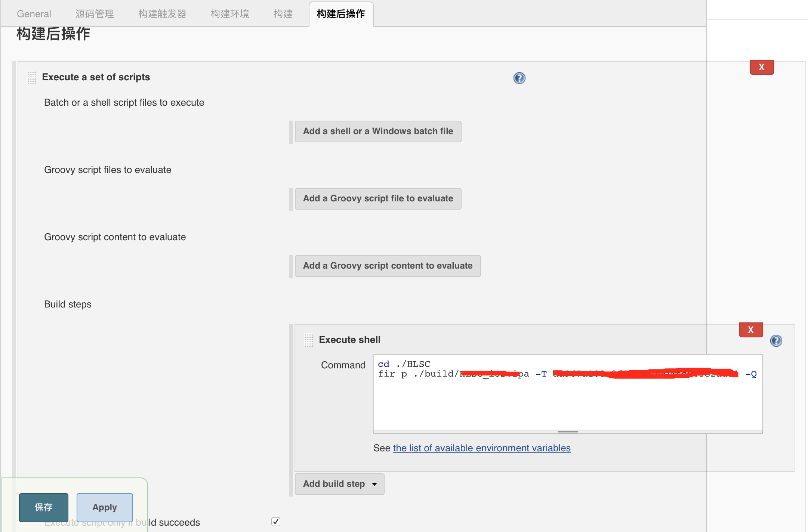
Task: Click arrow on Add build step button
Action: (x=374, y=484)
